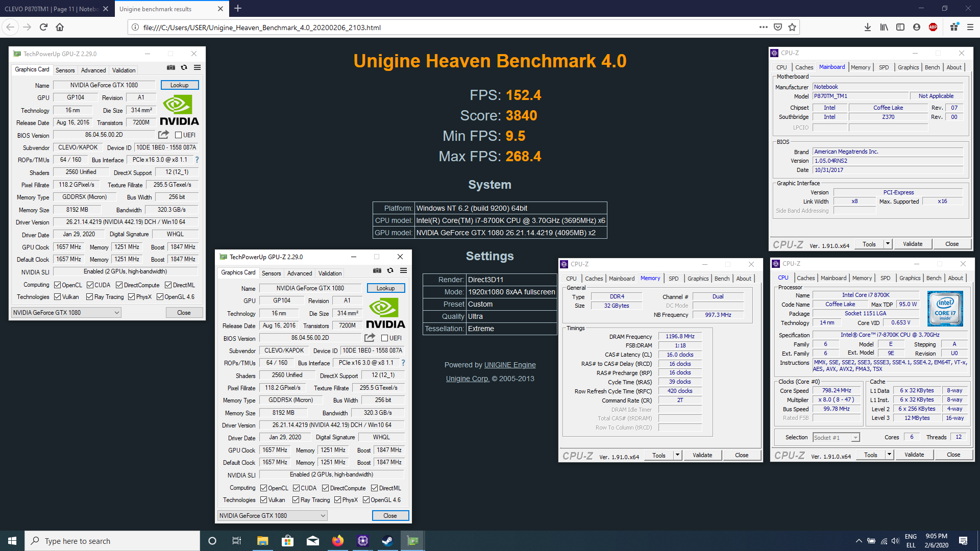Image resolution: width=980 pixels, height=551 pixels.
Task: Toggle OpenCL checkbox in top-left GPU-Z window
Action: pyautogui.click(x=58, y=285)
